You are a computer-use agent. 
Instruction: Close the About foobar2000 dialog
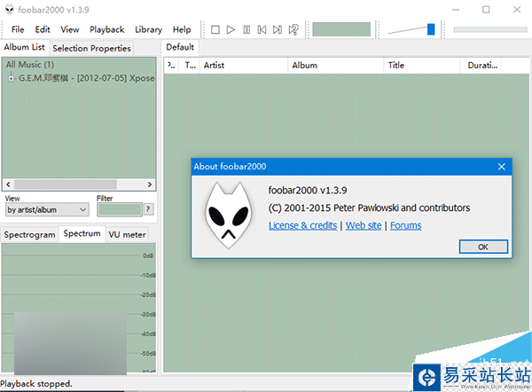pyautogui.click(x=502, y=167)
